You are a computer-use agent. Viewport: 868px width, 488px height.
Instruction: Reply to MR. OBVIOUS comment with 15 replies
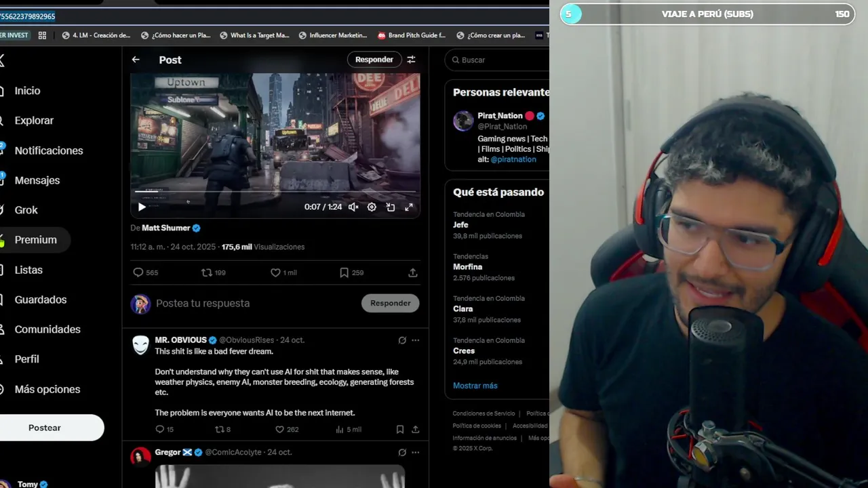point(165,429)
